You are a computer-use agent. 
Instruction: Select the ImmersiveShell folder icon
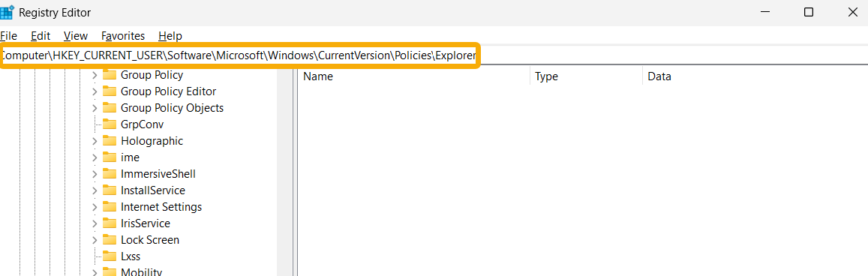click(x=110, y=174)
